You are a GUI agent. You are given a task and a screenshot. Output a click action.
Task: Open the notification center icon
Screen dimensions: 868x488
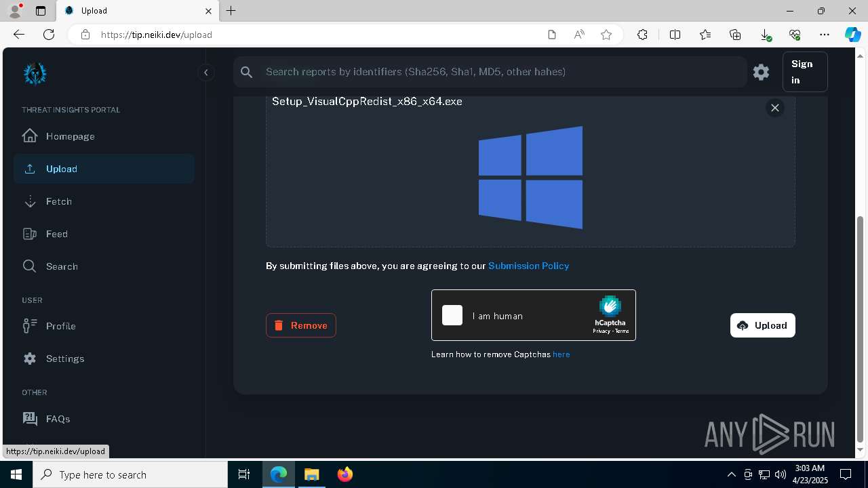(846, 474)
